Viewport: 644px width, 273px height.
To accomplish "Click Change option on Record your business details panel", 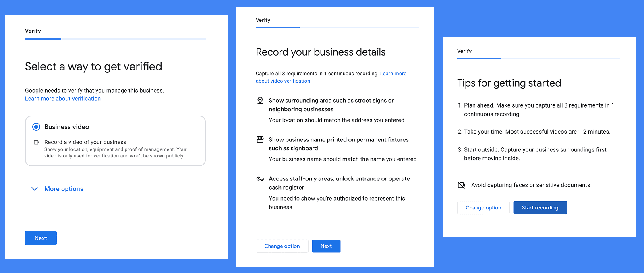I will click(282, 246).
